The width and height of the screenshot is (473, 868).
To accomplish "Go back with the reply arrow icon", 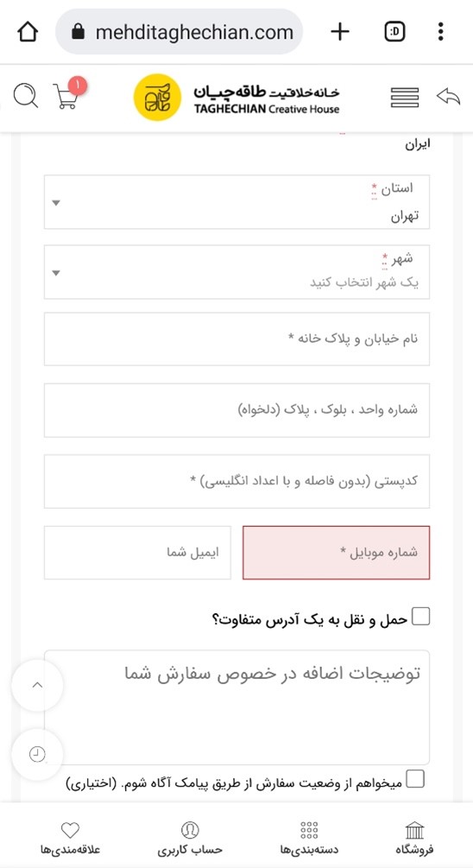I will (x=448, y=97).
